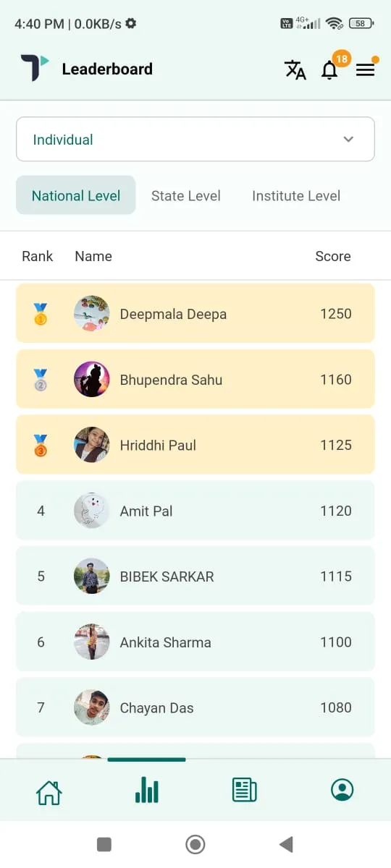
Task: Tap BIBEK SARKAR's avatar thumbnail
Action: [92, 576]
